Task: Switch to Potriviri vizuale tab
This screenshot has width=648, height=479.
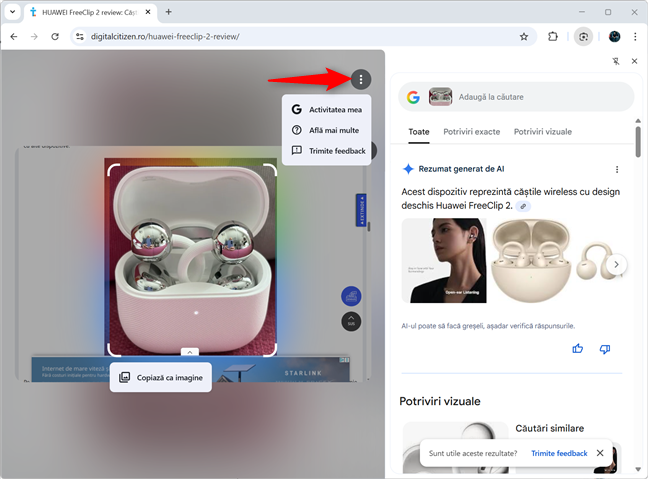Action: coord(543,132)
